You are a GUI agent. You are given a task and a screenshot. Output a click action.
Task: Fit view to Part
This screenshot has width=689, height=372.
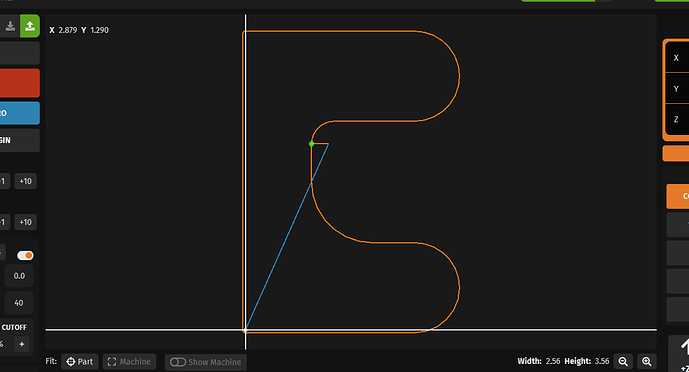pos(80,362)
